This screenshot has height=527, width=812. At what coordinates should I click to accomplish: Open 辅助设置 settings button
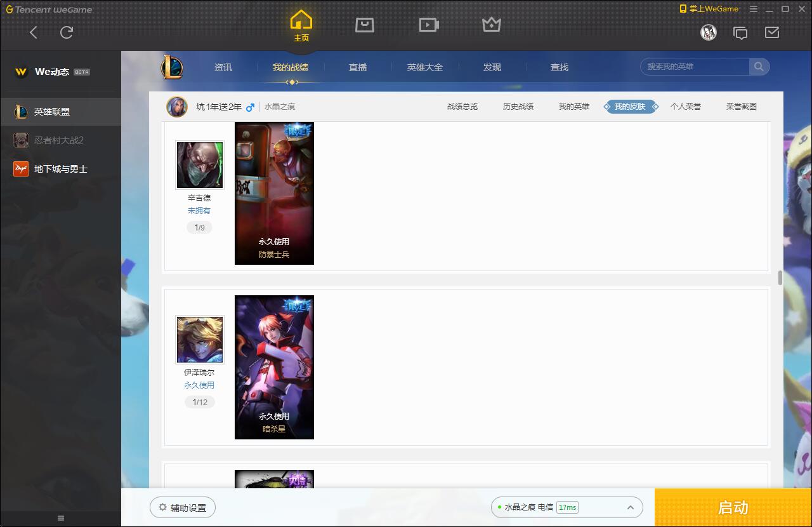pyautogui.click(x=183, y=507)
